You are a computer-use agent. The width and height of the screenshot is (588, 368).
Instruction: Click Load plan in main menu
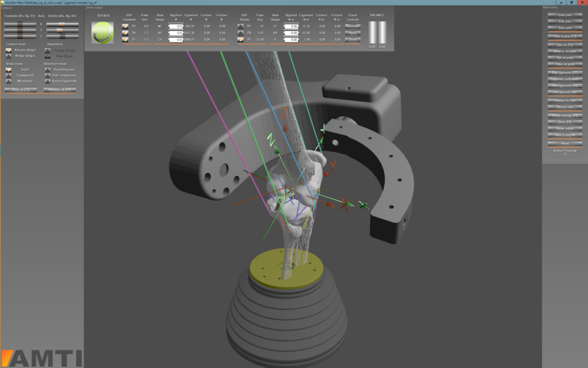pyautogui.click(x=564, y=14)
